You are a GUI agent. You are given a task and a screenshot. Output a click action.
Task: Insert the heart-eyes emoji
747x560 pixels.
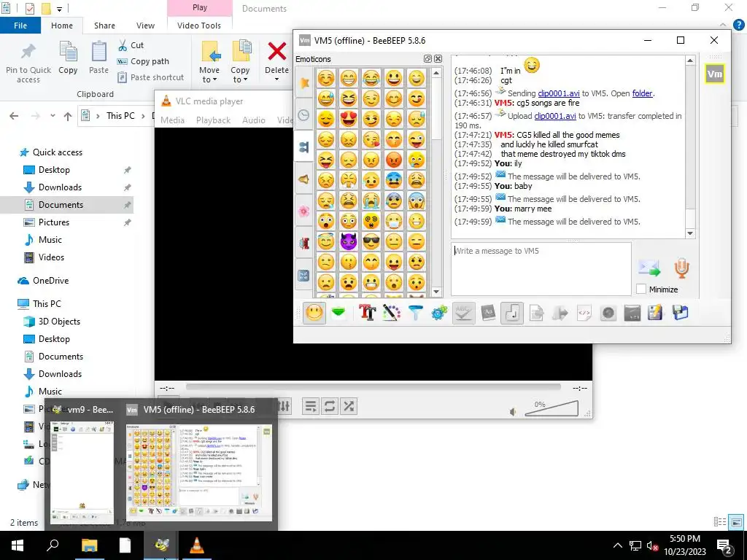(349, 119)
